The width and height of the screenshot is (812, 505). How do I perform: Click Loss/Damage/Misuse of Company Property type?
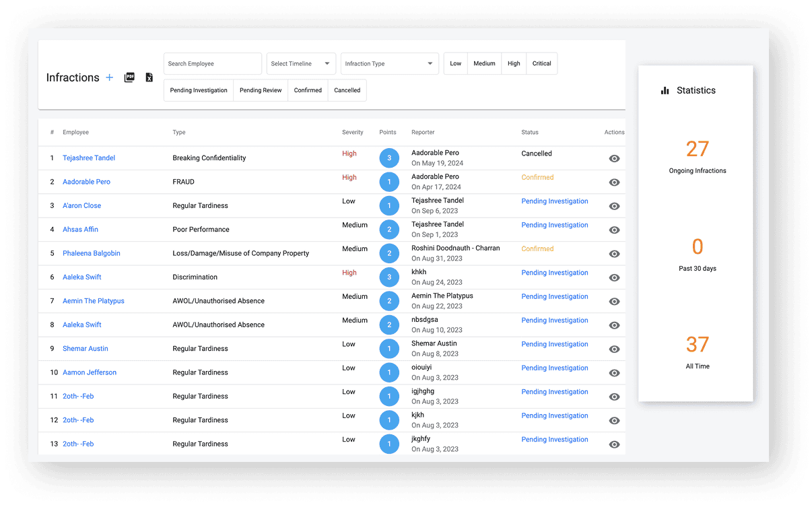241,253
